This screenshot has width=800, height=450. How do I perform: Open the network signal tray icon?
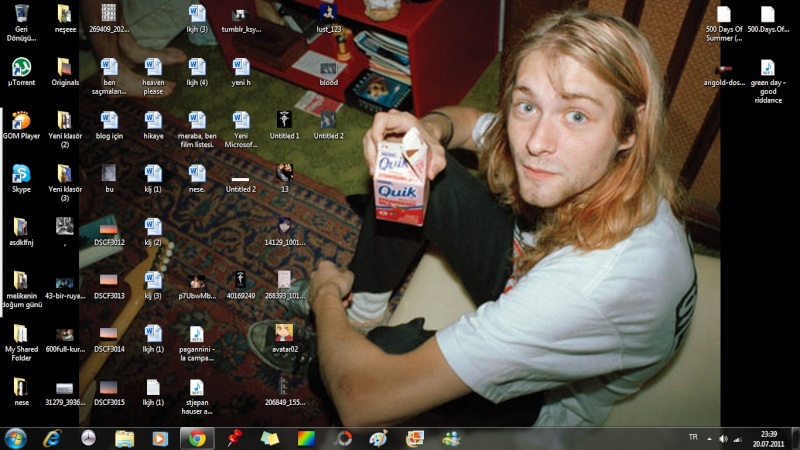coord(738,438)
